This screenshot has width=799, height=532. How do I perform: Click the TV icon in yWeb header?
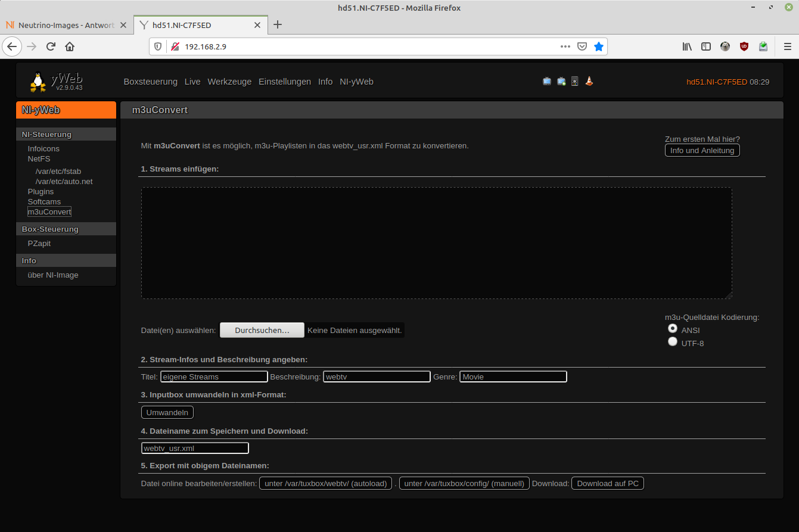(546, 82)
